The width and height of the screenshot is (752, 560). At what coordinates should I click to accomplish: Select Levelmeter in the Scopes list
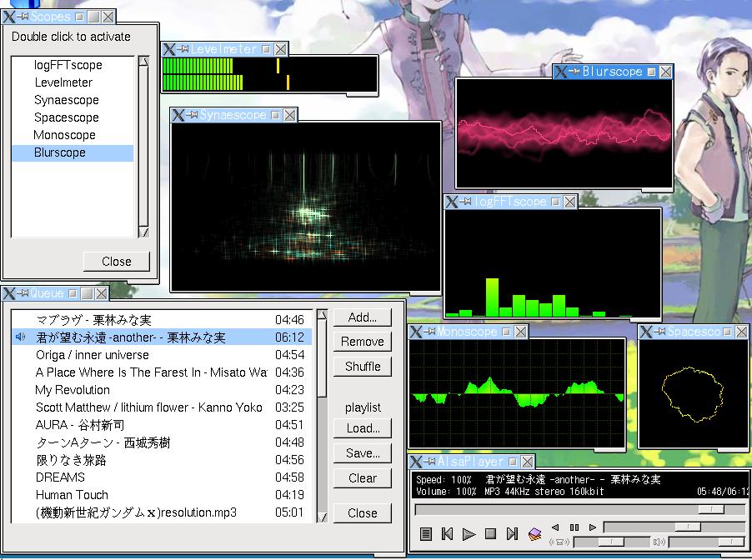(x=73, y=82)
